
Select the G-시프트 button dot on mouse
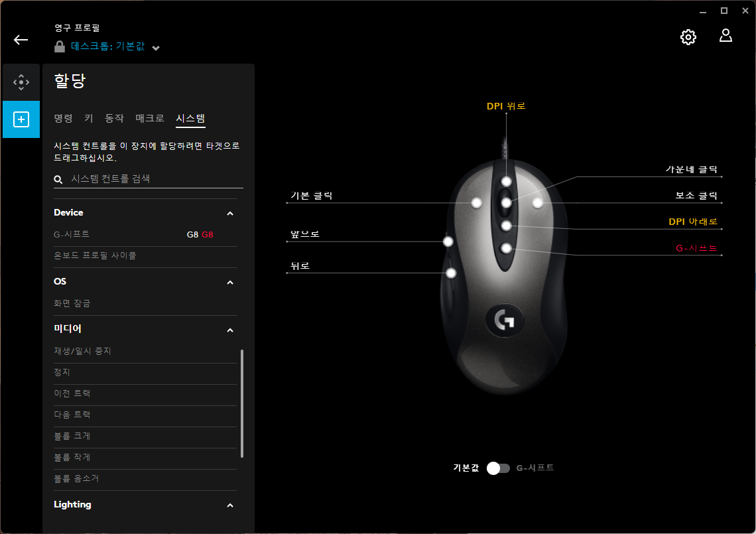pyautogui.click(x=506, y=249)
